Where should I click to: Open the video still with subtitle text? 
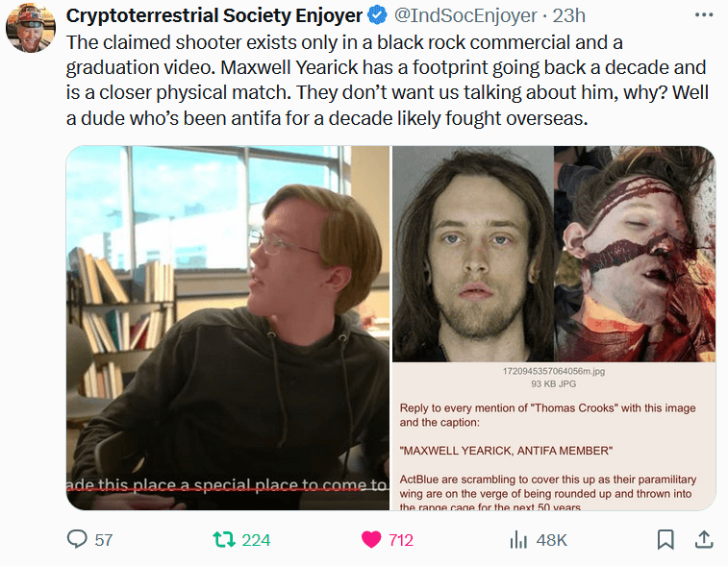tap(228, 328)
